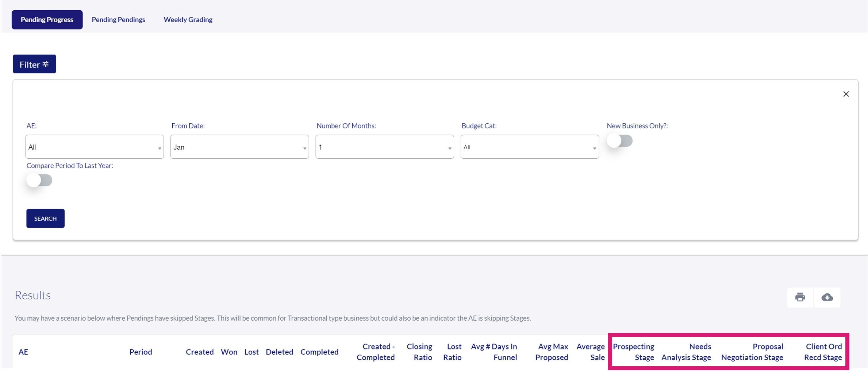The width and height of the screenshot is (868, 379).
Task: Sort by Won column header
Action: point(229,352)
